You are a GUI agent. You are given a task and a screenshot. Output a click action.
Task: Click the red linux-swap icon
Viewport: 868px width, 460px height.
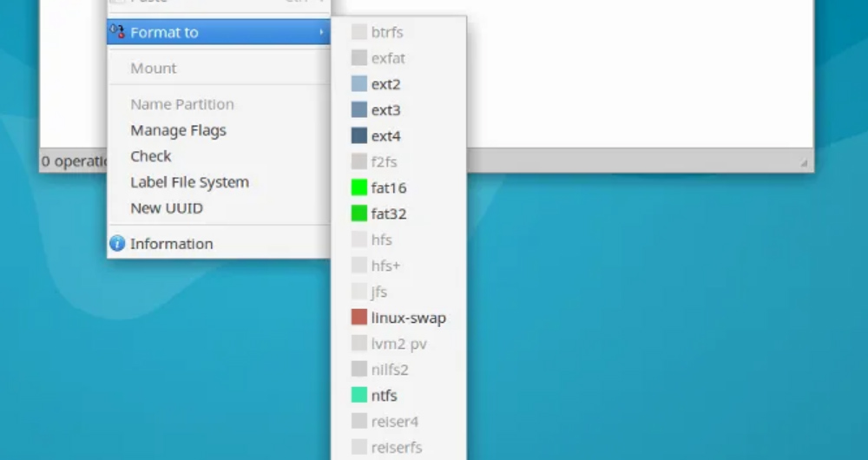pos(359,318)
